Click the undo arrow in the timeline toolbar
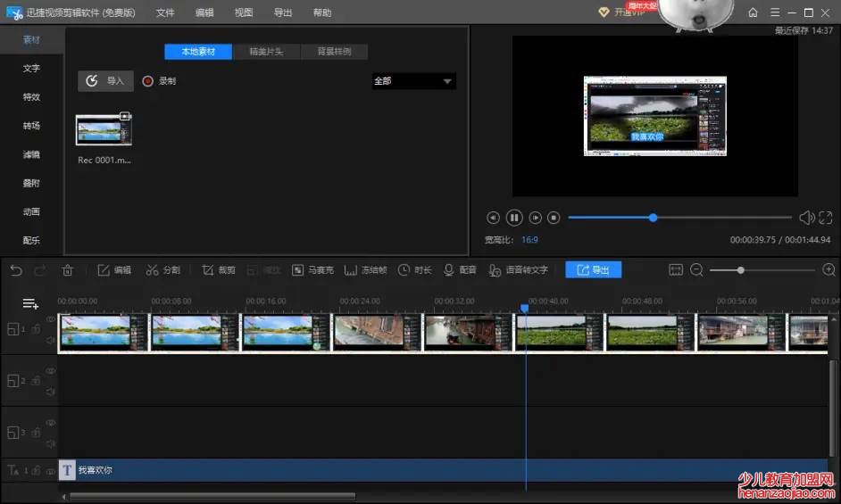The width and height of the screenshot is (841, 504). [x=16, y=270]
